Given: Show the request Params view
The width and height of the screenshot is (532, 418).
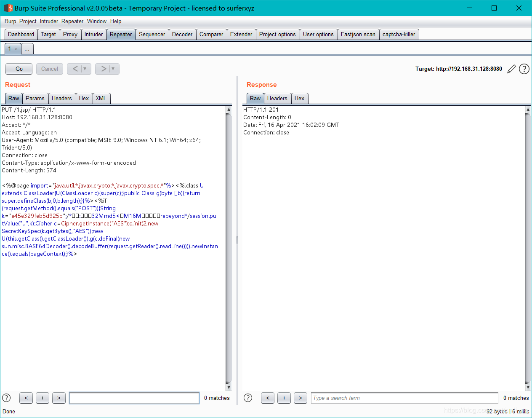Looking at the screenshot, I should [35, 98].
